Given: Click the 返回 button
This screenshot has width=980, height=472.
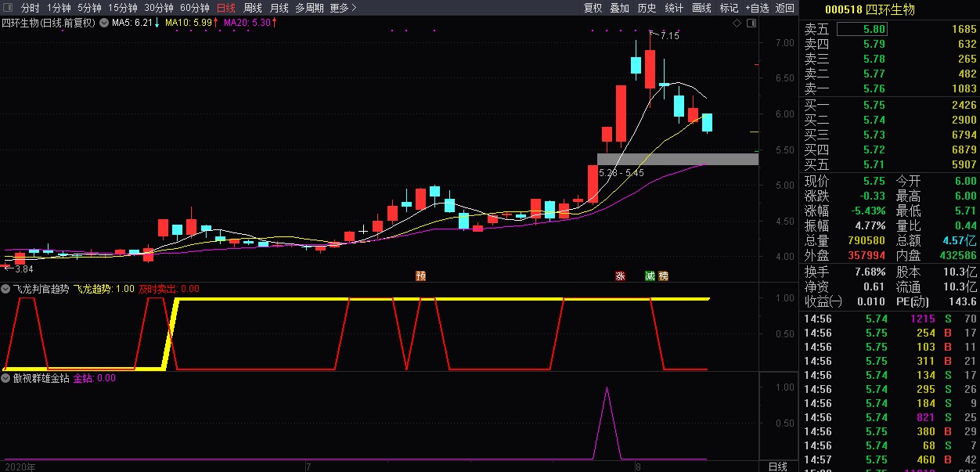Looking at the screenshot, I should [x=784, y=8].
